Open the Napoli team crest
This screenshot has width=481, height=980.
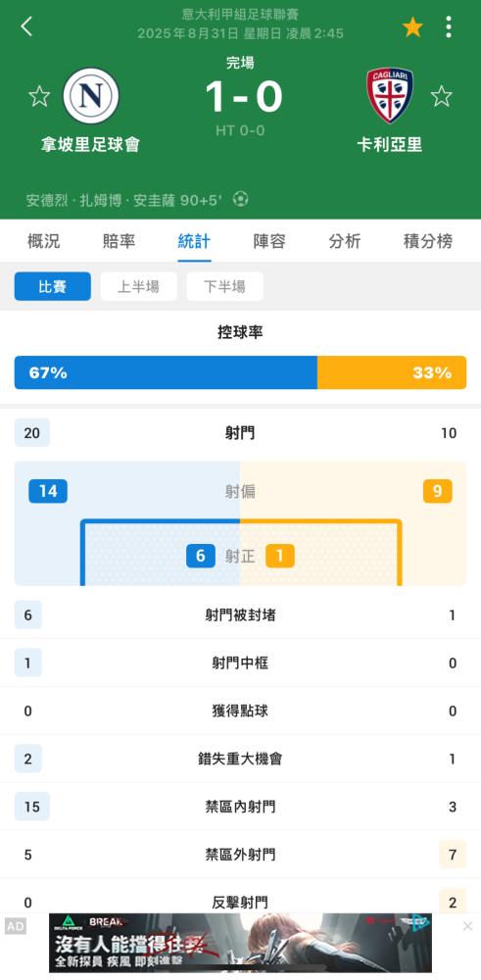coord(90,96)
